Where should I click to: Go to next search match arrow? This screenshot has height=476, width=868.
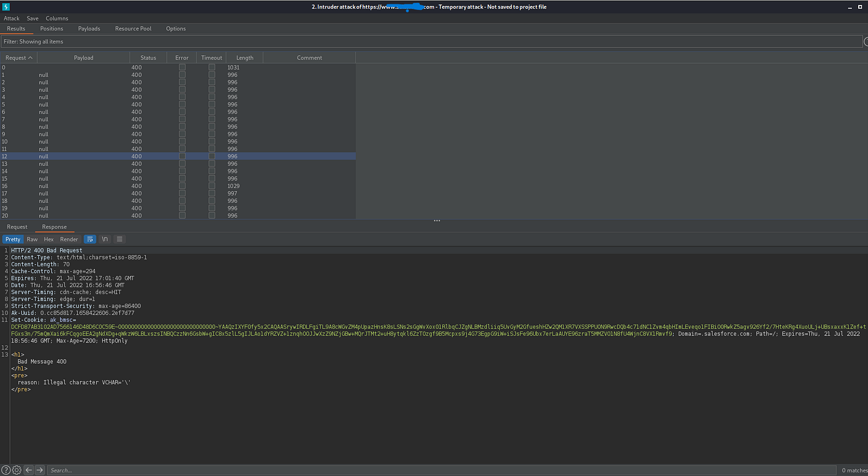coord(40,470)
